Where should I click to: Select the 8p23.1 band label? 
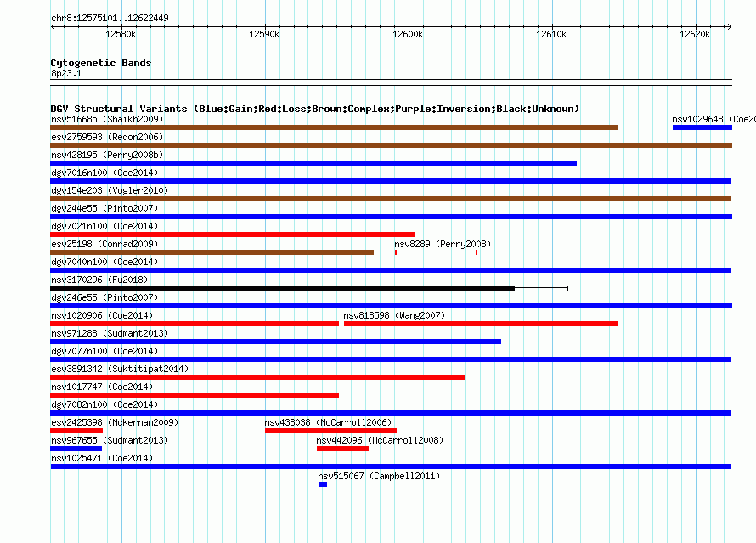(66, 73)
